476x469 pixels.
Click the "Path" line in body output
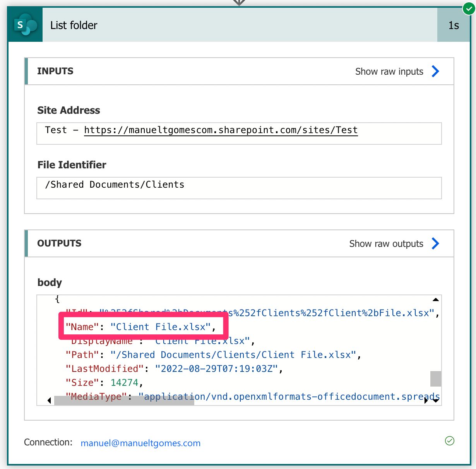pyautogui.click(x=213, y=355)
